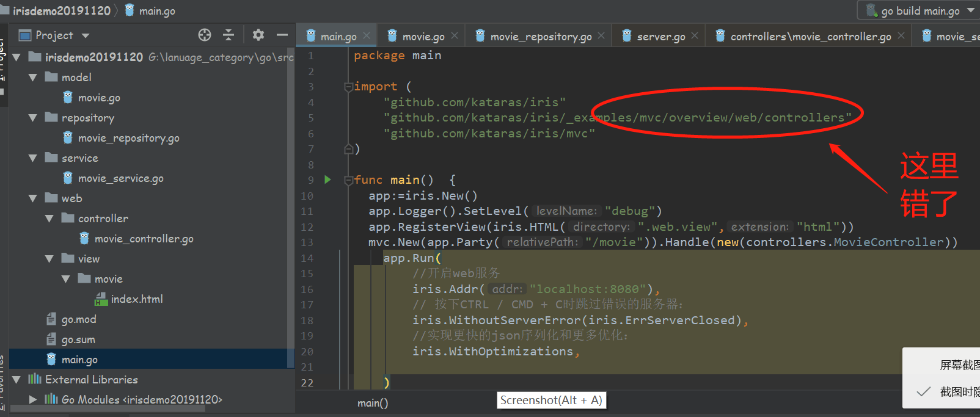Close the movie_repository.go editor tab
Image resolution: width=980 pixels, height=417 pixels.
pos(601,36)
